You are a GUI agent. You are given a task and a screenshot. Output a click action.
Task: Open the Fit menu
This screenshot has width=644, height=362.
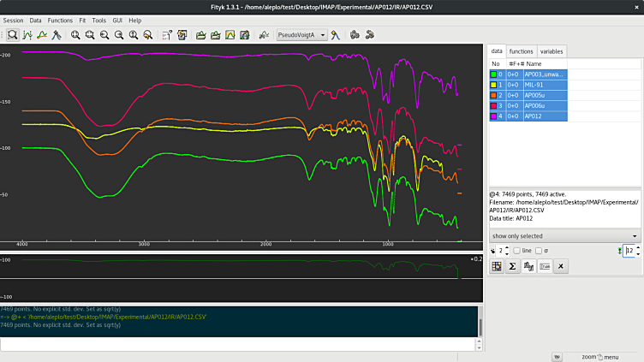point(81,20)
